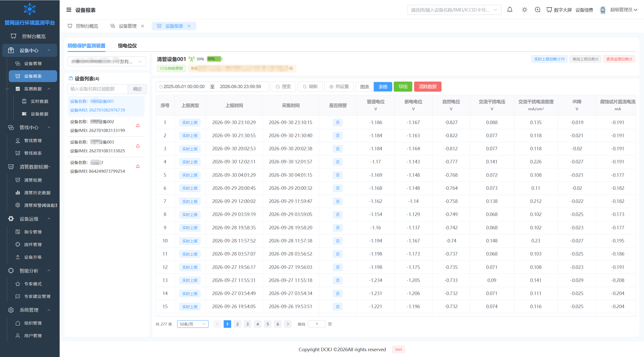This screenshot has height=357, width=644.
Task: Click the 刷新 refresh button
Action: (310, 87)
